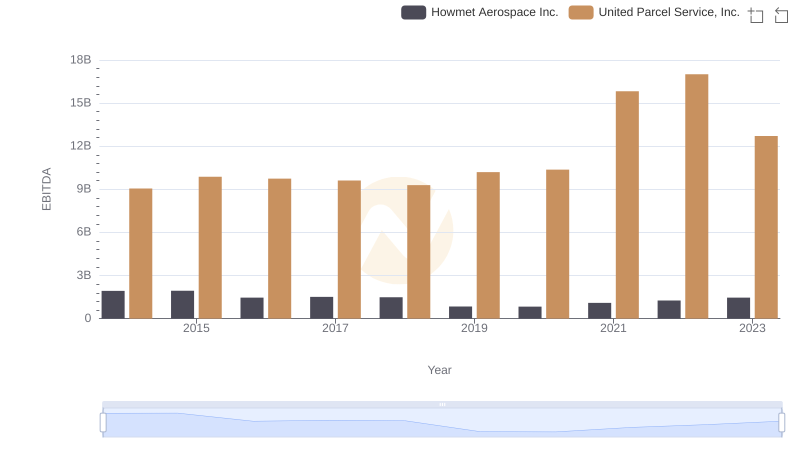The image size is (800, 461).
Task: Toggle the United Parcel Service, Inc. legend series
Action: (x=654, y=12)
